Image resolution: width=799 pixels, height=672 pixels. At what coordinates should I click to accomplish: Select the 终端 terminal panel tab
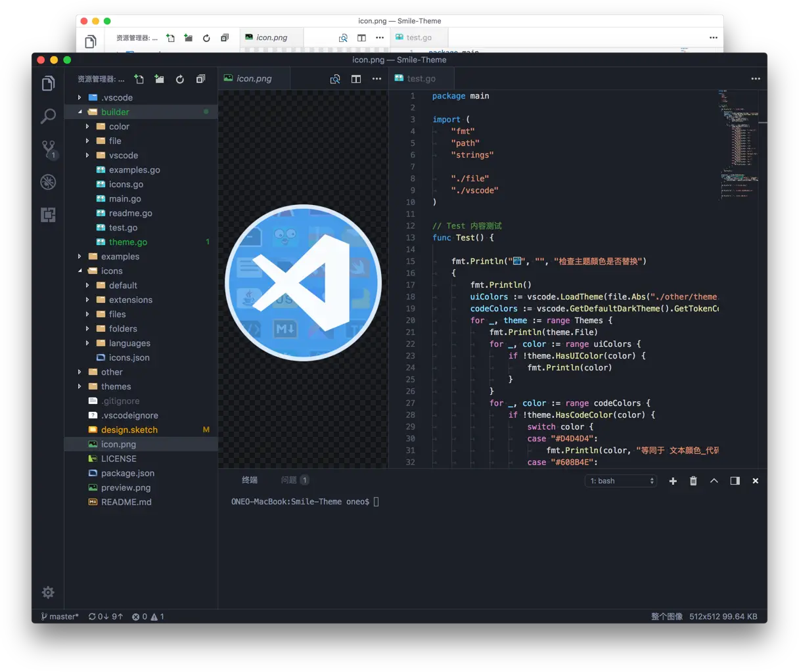point(250,480)
